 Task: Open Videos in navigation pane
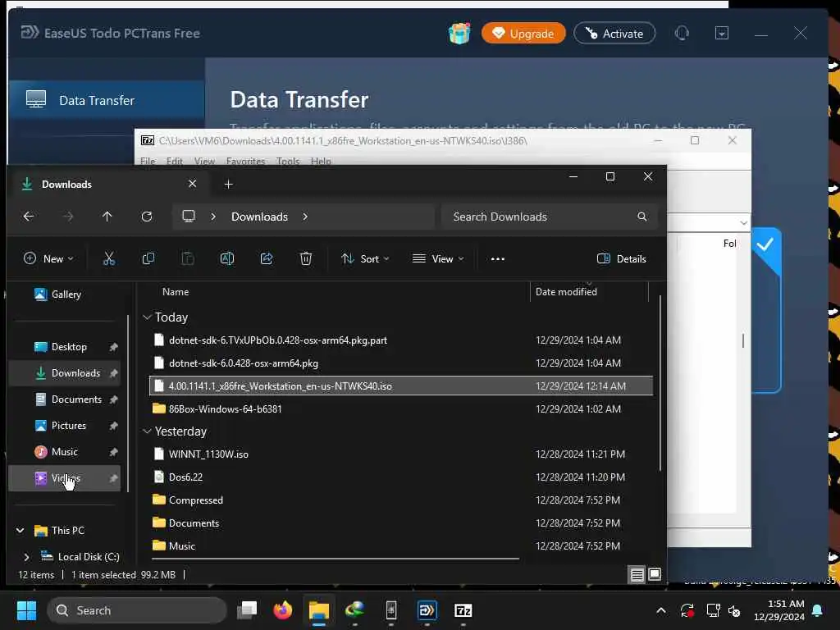pos(65,478)
